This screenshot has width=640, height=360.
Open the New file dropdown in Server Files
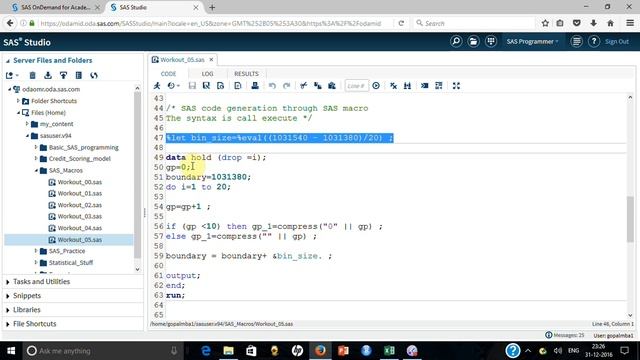(12, 75)
